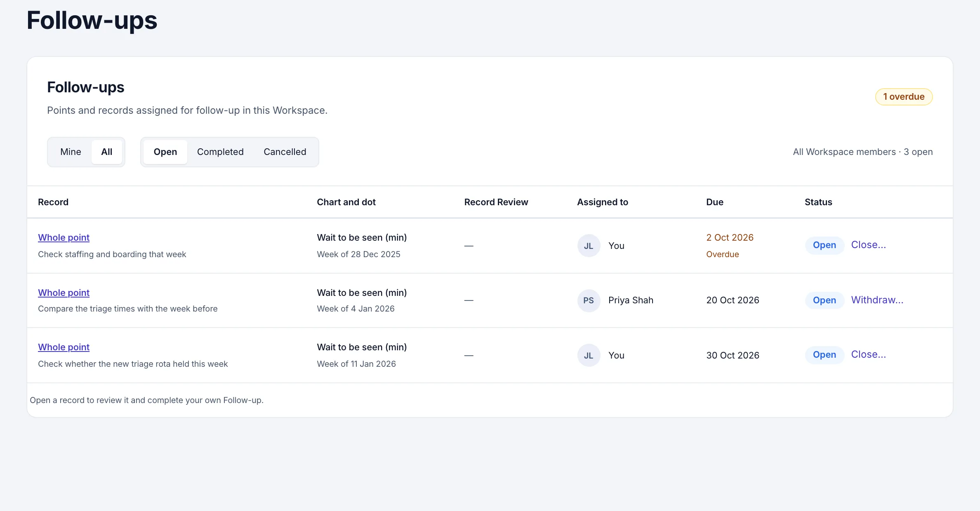Click the Overdue label under the due date

coord(723,254)
